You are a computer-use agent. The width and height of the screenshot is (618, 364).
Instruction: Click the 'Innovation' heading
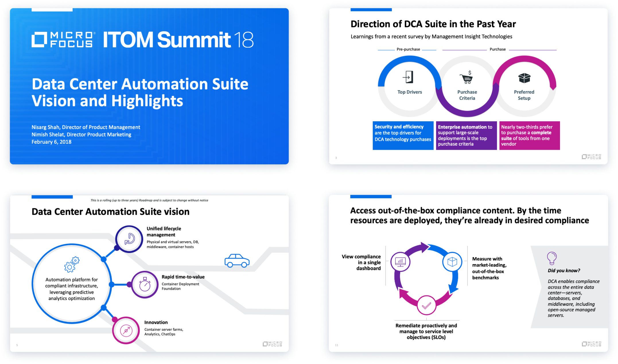(156, 322)
